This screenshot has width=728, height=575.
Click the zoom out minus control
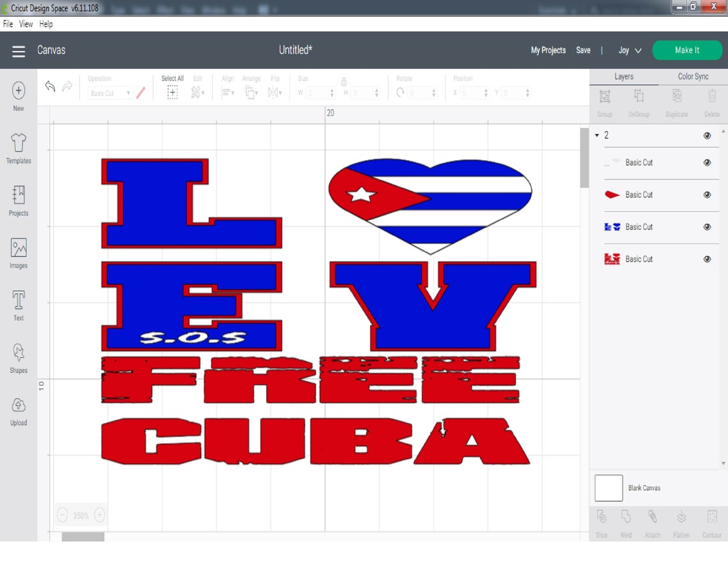[63, 514]
